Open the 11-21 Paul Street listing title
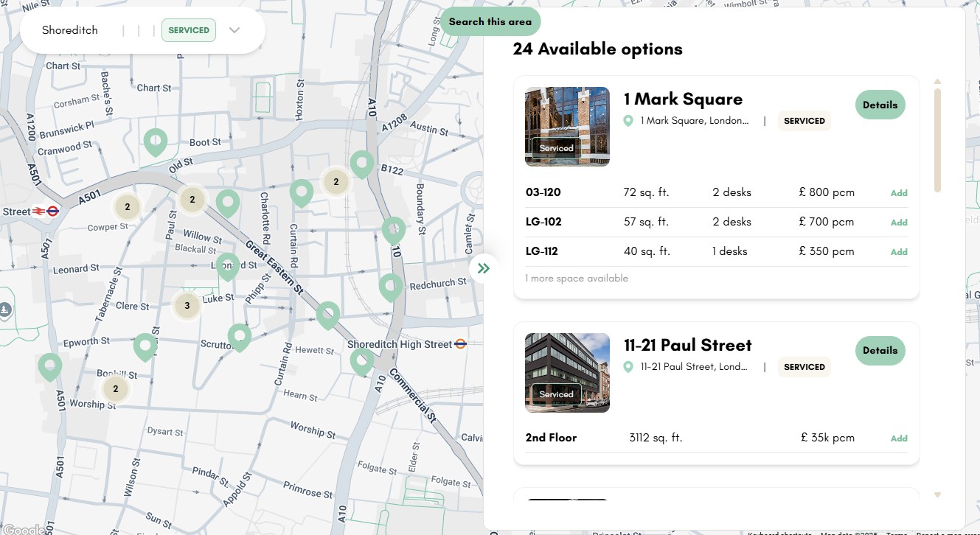This screenshot has height=535, width=980. [688, 345]
